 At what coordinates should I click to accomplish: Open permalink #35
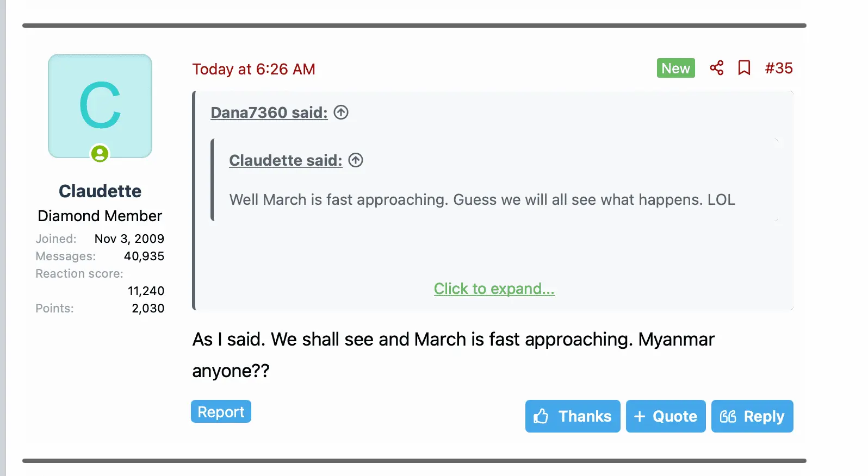click(779, 68)
